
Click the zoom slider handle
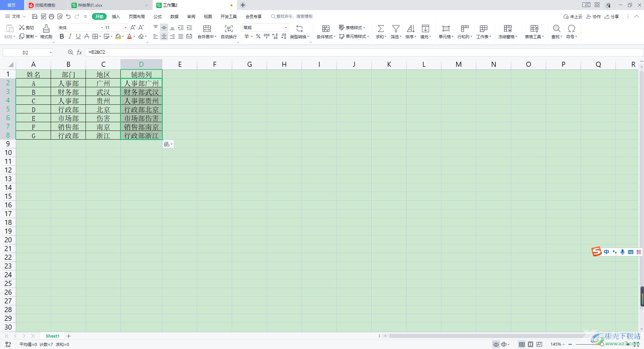pyautogui.click(x=602, y=344)
